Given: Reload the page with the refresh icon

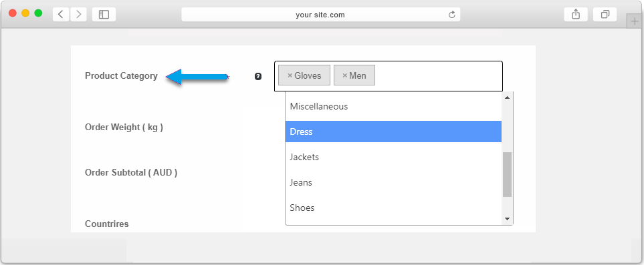Looking at the screenshot, I should pyautogui.click(x=452, y=15).
